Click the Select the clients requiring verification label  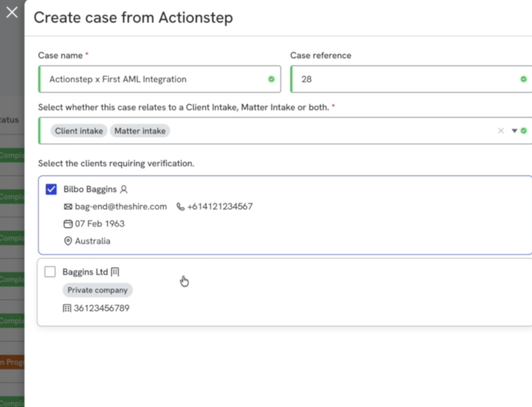coord(116,163)
